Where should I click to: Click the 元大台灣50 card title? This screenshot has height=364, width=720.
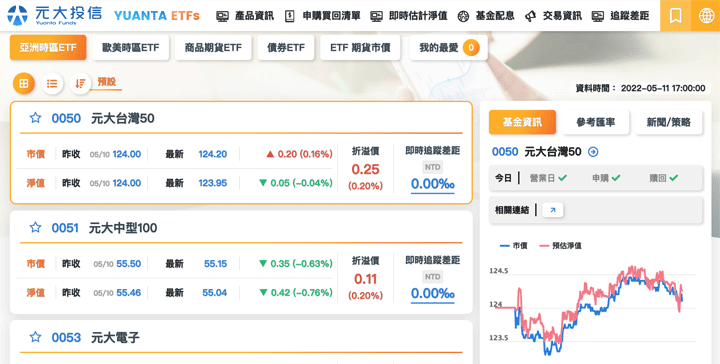pos(123,118)
